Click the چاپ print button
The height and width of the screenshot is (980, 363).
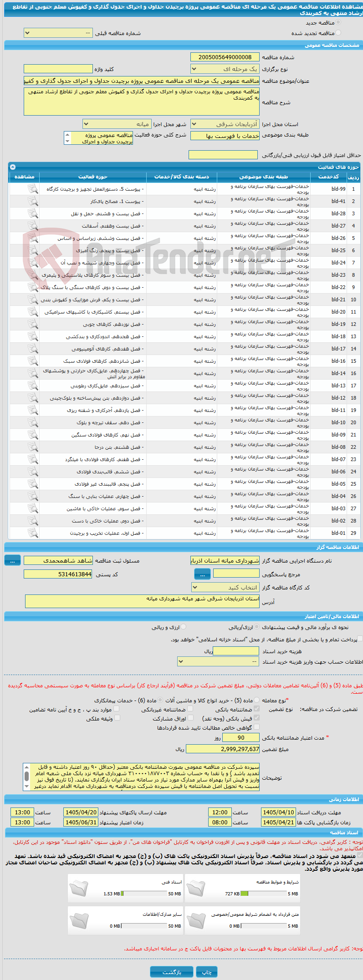pos(207,972)
